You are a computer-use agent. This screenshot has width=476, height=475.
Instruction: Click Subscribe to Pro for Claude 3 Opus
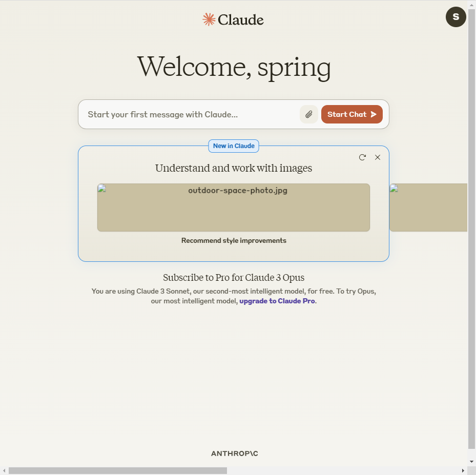click(234, 278)
